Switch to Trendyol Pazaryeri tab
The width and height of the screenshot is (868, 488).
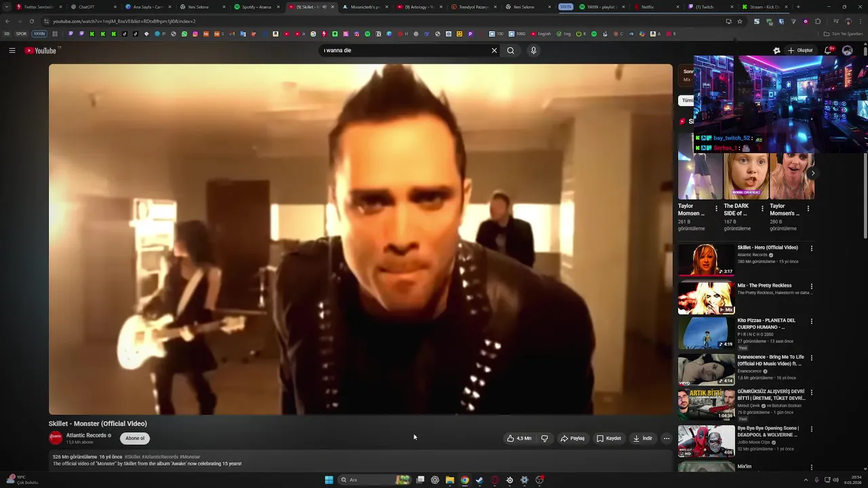[473, 7]
